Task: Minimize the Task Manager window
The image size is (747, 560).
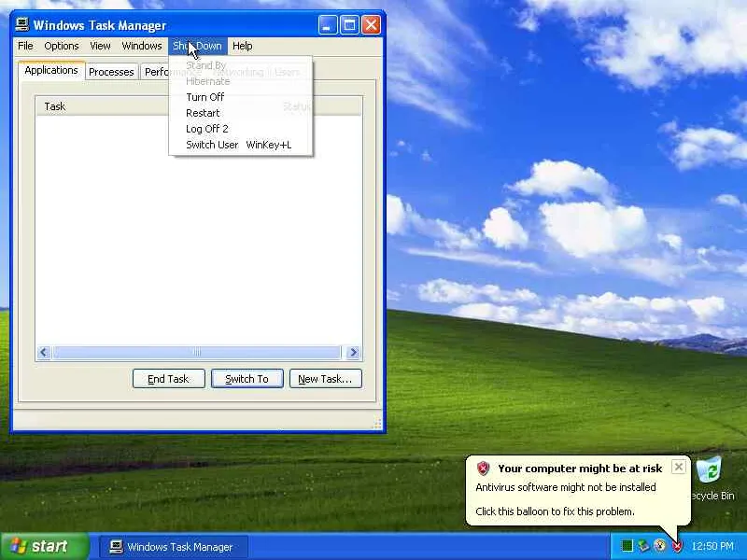Action: pyautogui.click(x=328, y=25)
